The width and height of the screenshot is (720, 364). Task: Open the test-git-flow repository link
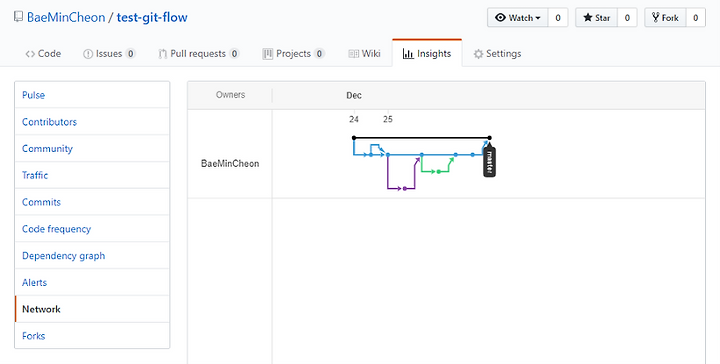pos(152,17)
